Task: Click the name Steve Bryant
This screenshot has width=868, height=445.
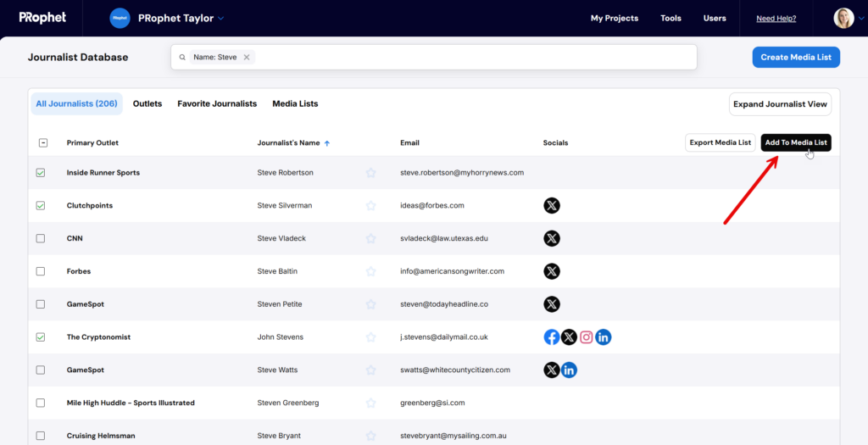Action: (279, 436)
